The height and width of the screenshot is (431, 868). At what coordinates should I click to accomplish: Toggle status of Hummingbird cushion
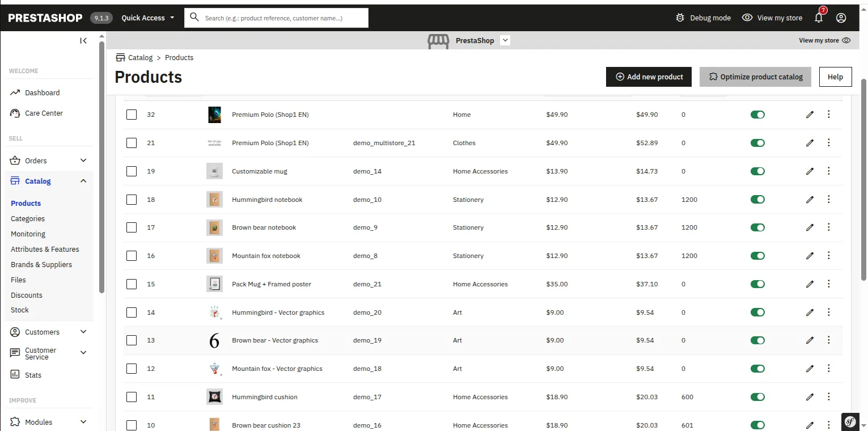(x=757, y=397)
